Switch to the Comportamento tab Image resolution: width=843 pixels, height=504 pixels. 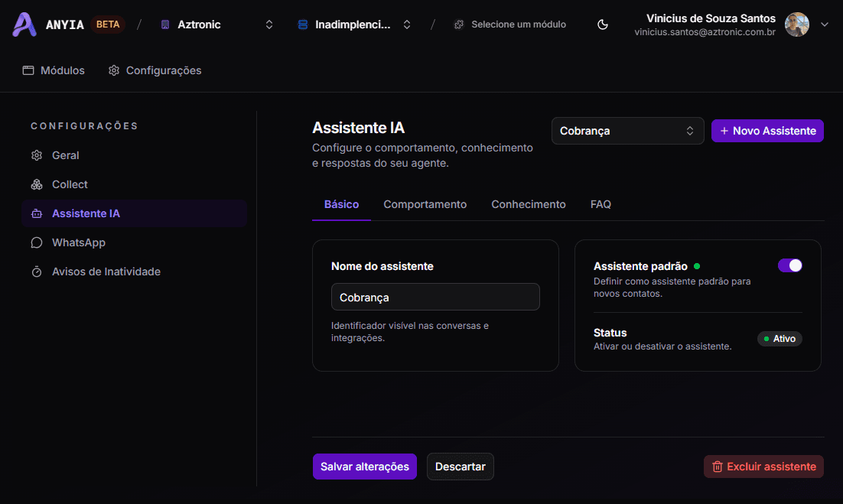click(x=425, y=205)
